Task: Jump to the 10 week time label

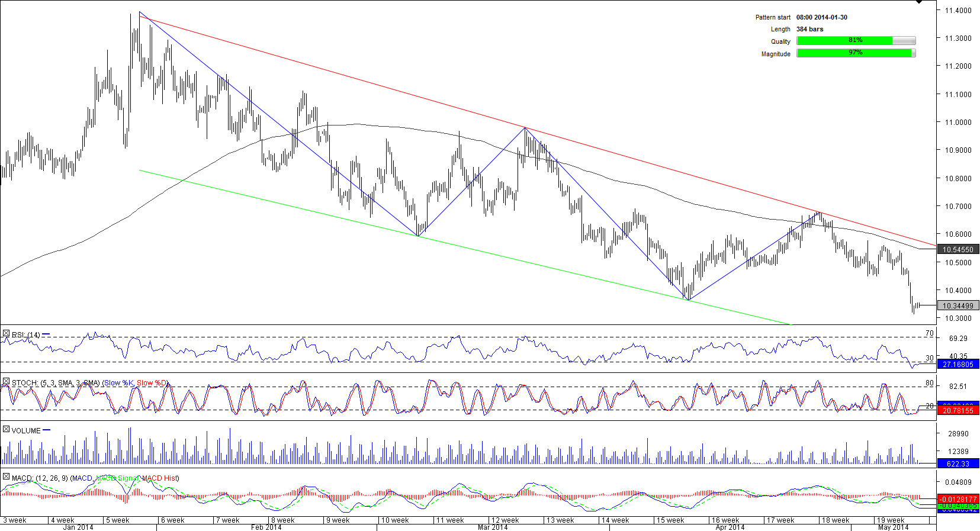Action: (x=395, y=520)
